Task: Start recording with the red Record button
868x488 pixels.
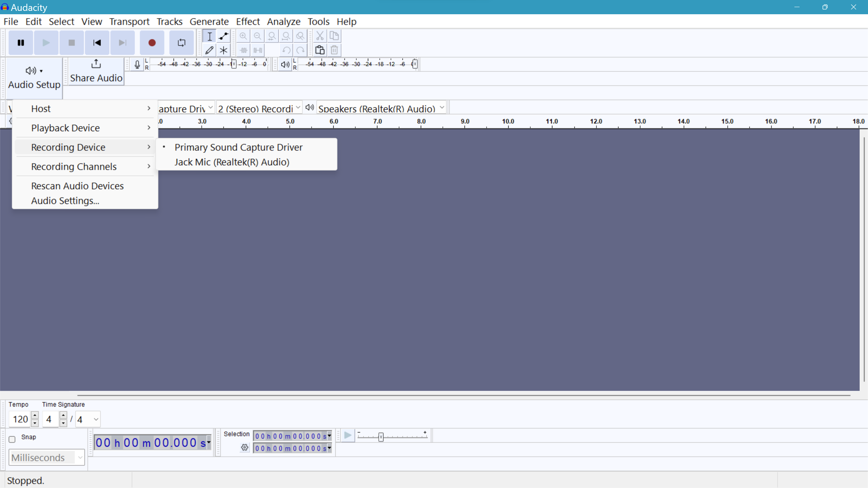Action: pos(152,43)
